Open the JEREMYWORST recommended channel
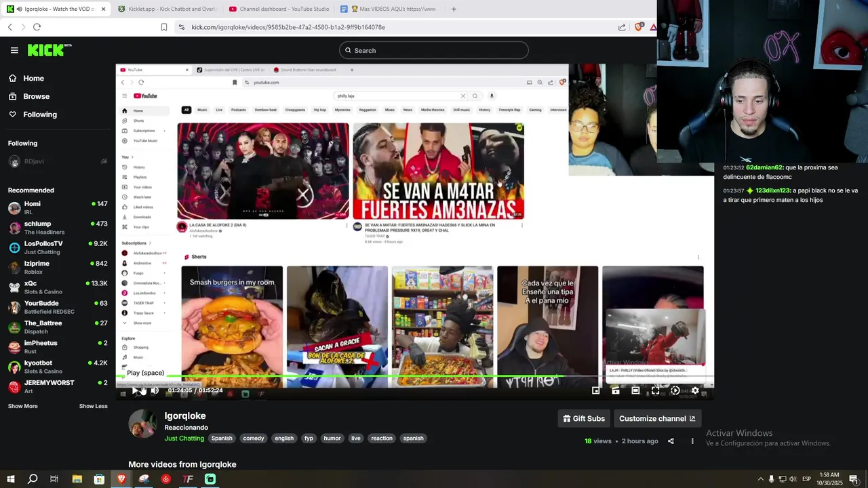Viewport: 868px width, 488px height. 58,386
